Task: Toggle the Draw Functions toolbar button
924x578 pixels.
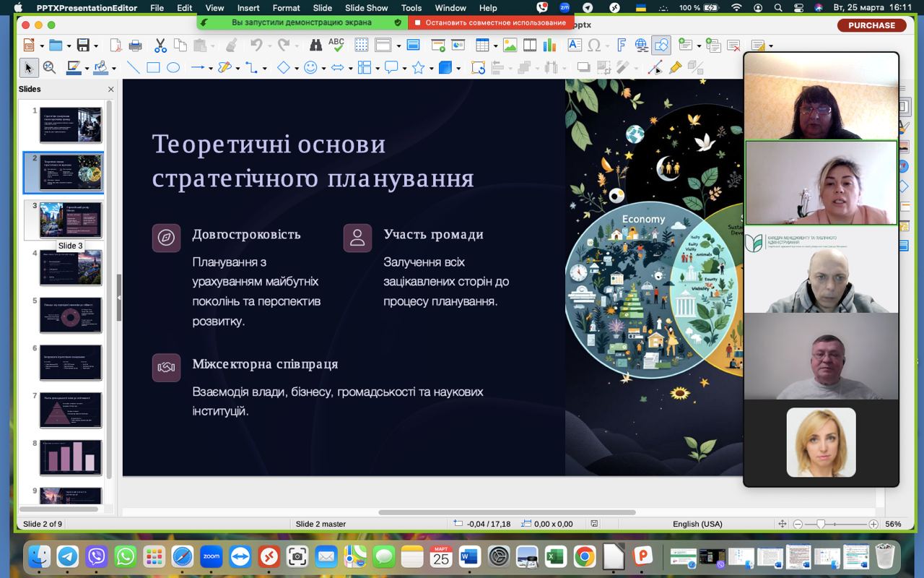Action: (x=661, y=46)
